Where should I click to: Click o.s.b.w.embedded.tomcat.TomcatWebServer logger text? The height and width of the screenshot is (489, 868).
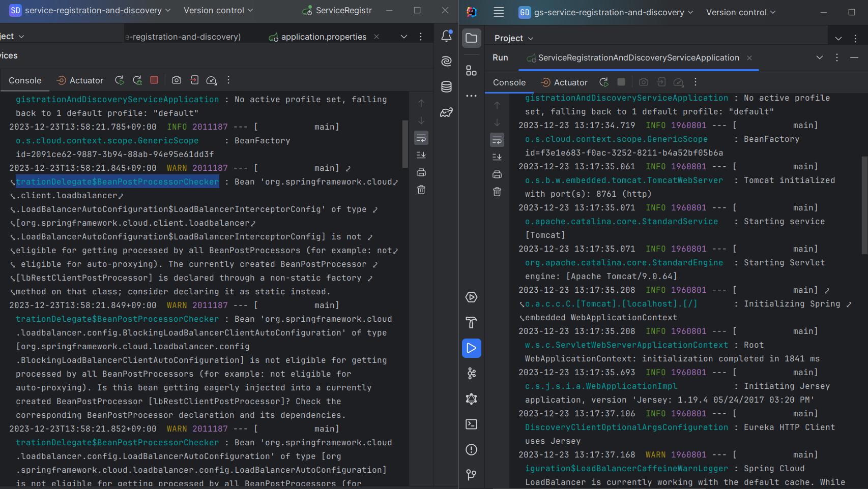pyautogui.click(x=624, y=180)
